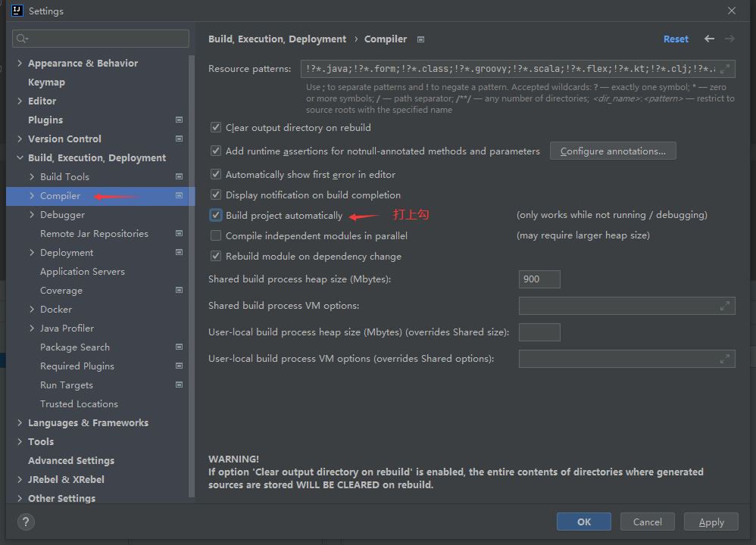Click Configure annotations button
Screen dimensions: 756x545
click(613, 151)
